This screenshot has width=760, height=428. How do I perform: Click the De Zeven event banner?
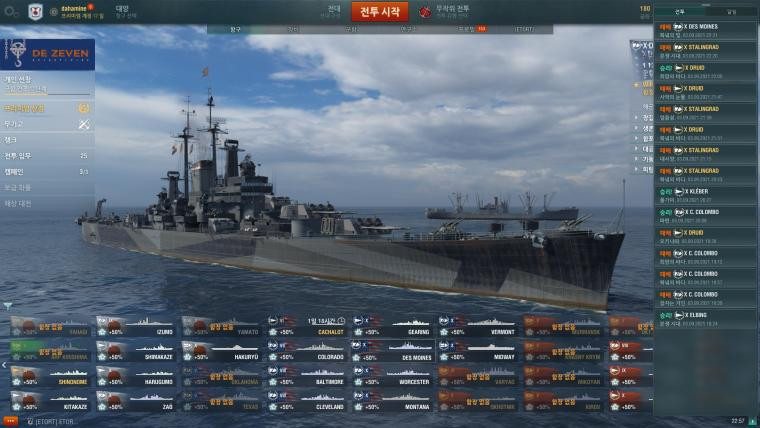click(48, 54)
